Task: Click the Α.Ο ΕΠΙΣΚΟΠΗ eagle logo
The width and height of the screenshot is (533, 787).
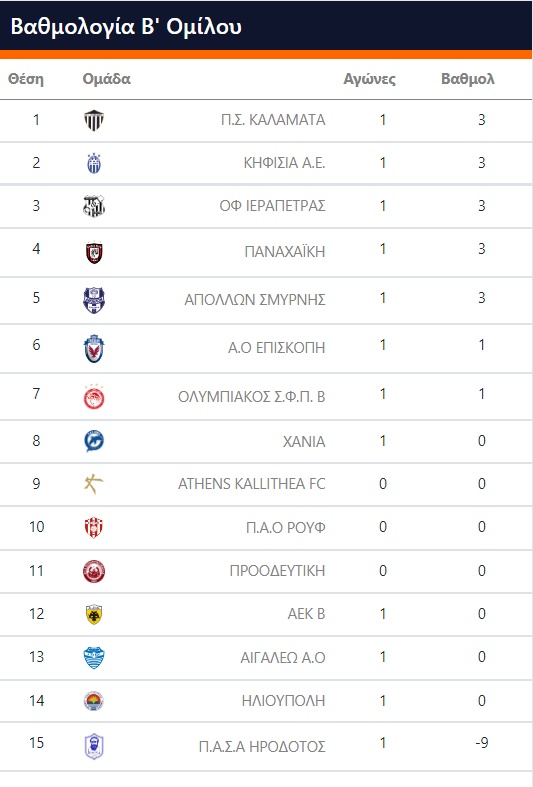Action: pyautogui.click(x=94, y=348)
